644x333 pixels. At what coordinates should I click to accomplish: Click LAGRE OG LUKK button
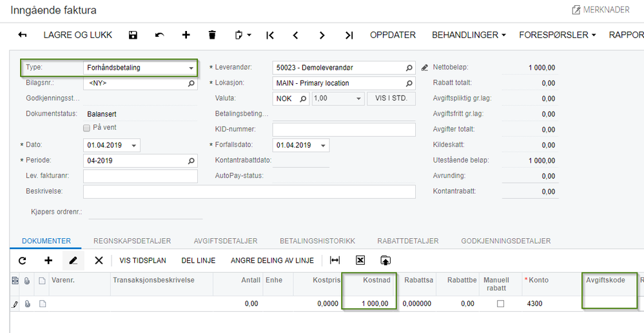77,35
